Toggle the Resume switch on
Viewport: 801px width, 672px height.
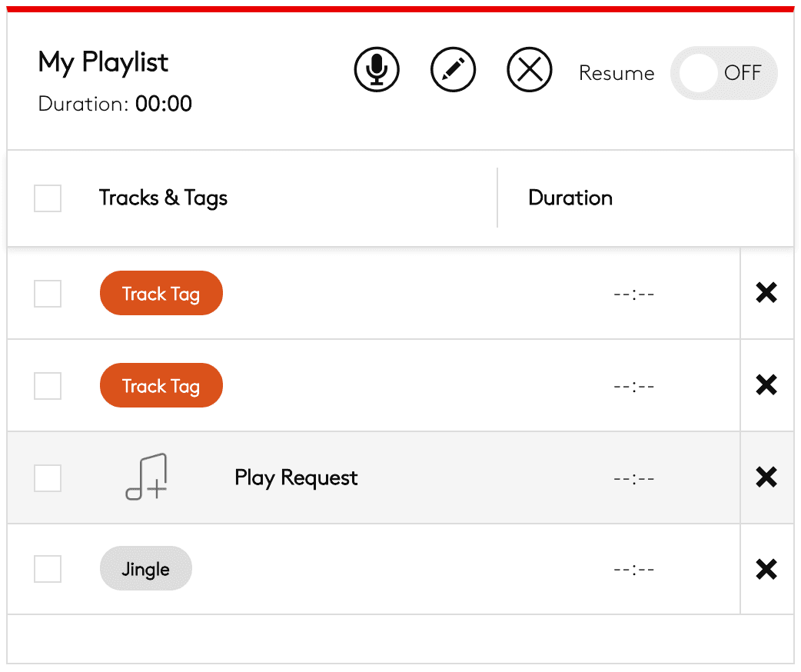tap(723, 73)
